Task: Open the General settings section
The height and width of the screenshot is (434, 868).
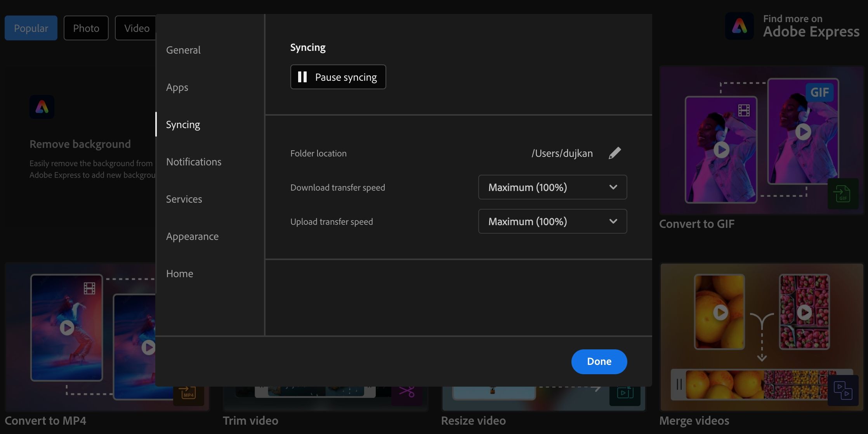Action: [x=183, y=50]
